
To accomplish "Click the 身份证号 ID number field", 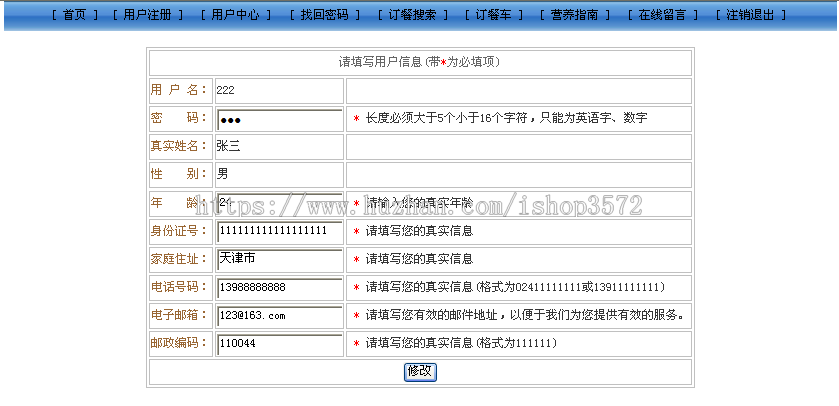I will pyautogui.click(x=279, y=232).
